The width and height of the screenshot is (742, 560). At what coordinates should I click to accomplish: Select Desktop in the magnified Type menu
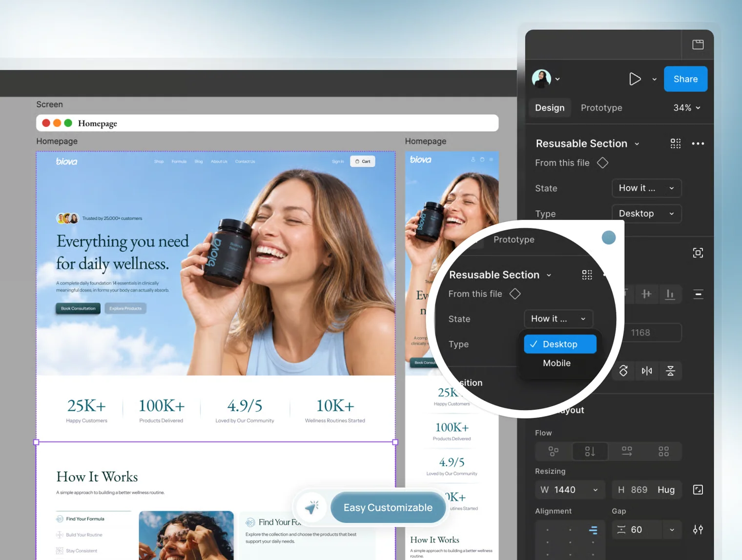[x=560, y=344]
